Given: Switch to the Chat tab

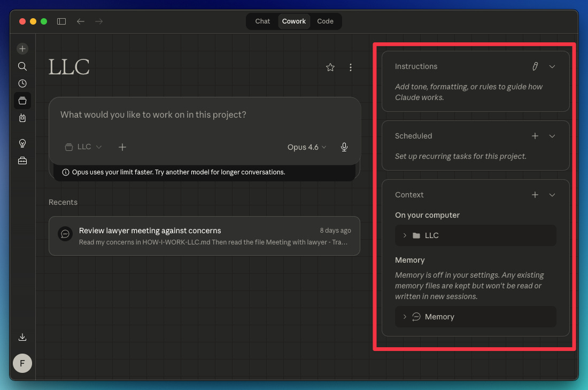Looking at the screenshot, I should pos(262,21).
